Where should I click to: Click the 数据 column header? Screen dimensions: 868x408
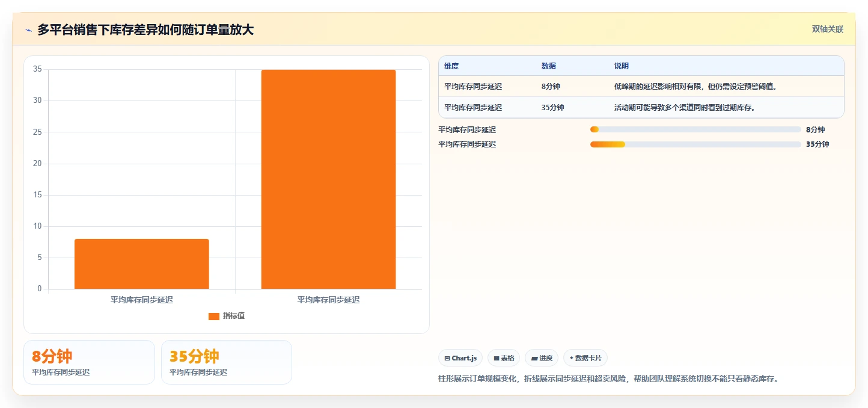coord(549,66)
